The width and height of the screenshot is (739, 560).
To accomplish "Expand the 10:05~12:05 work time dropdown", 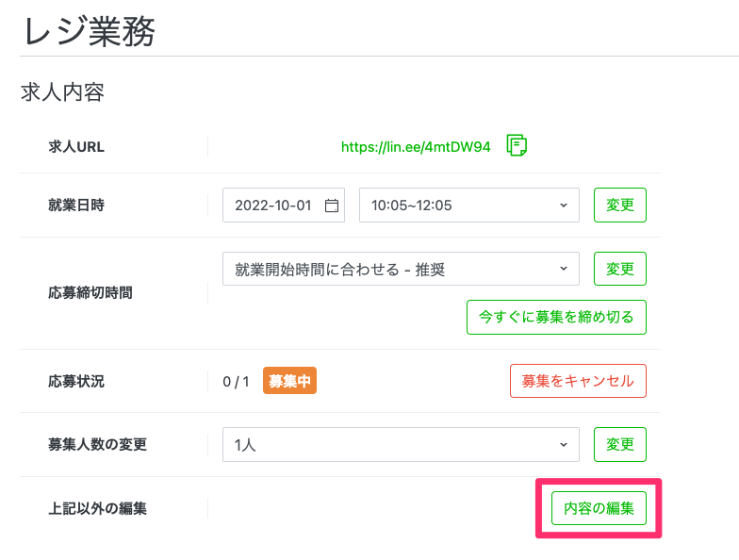I will pos(469,206).
